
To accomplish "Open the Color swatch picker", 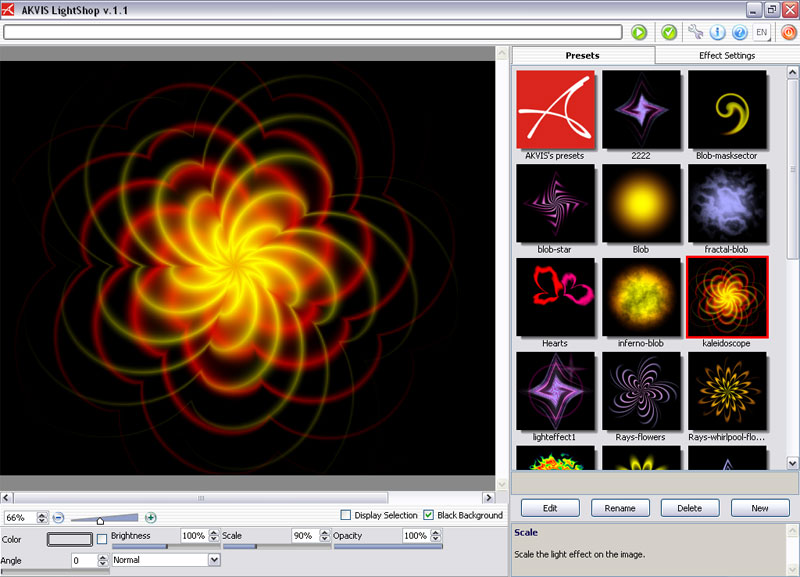I will click(x=70, y=539).
